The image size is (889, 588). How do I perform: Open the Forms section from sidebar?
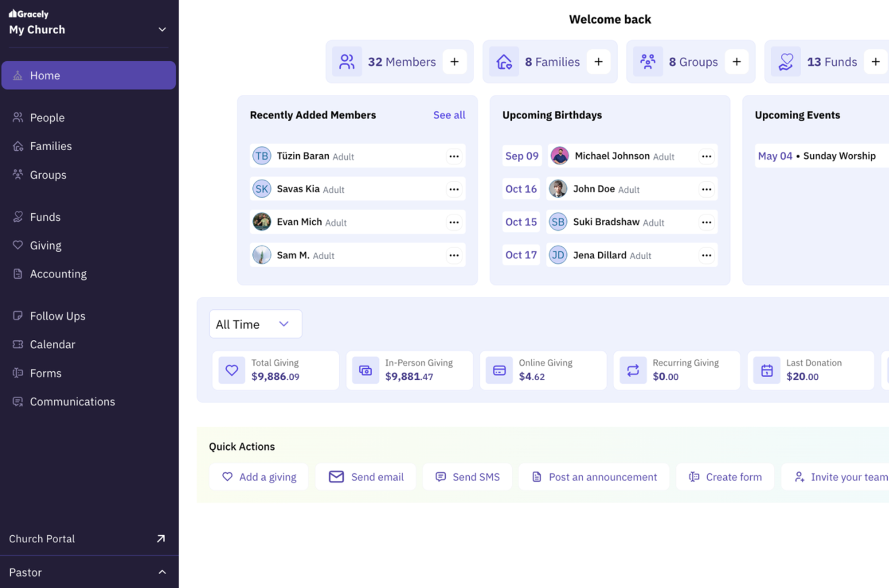point(46,373)
